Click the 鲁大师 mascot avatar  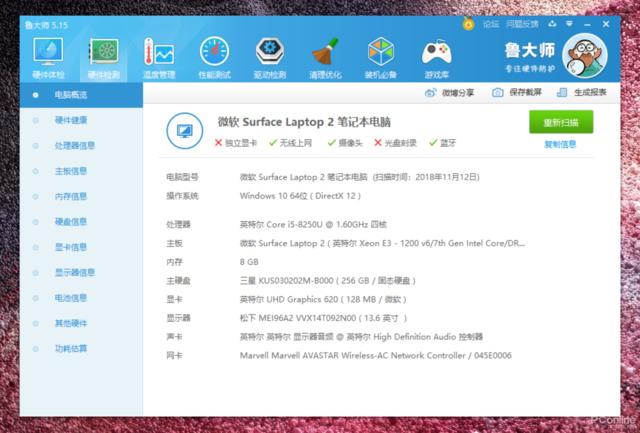[587, 56]
